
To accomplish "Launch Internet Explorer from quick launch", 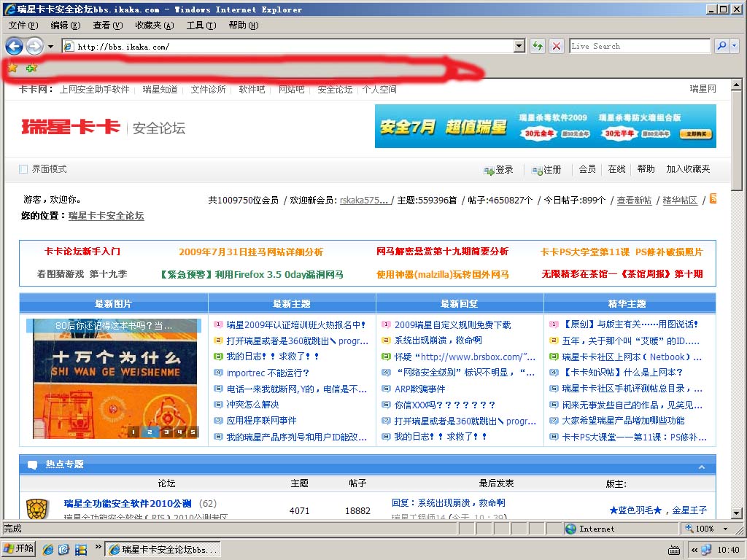I will [47, 549].
